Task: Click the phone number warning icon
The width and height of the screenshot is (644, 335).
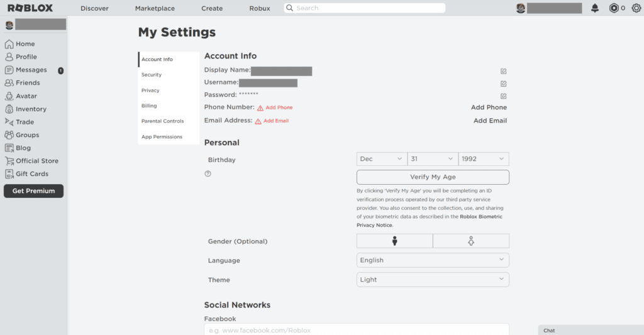Action: pos(260,108)
